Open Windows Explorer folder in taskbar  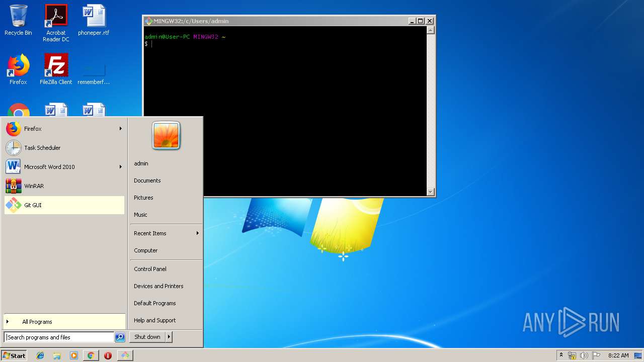pos(57,355)
